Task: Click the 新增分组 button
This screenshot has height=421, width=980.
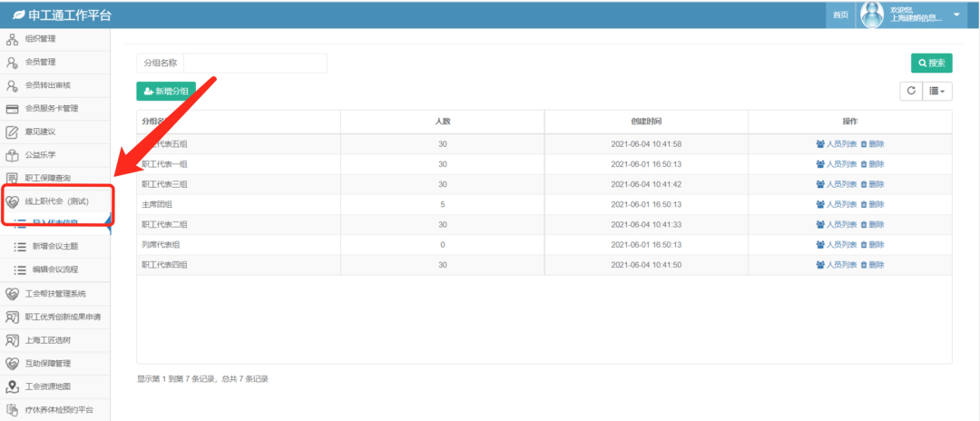Action: tap(166, 92)
